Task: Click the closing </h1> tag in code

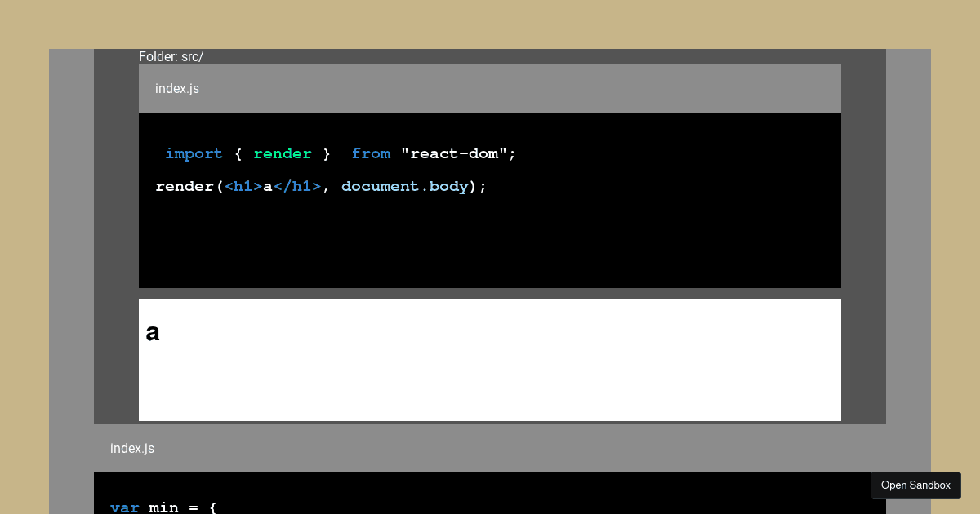Action: [297, 186]
